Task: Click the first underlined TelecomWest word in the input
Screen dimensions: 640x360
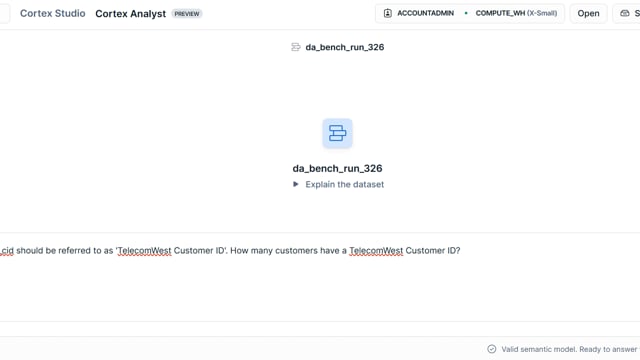Action: point(144,251)
